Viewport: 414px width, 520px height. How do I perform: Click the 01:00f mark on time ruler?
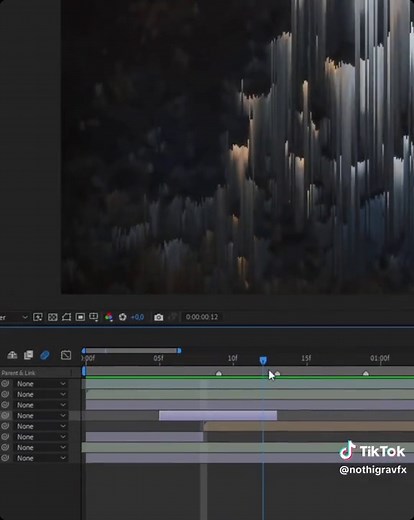tap(380, 358)
